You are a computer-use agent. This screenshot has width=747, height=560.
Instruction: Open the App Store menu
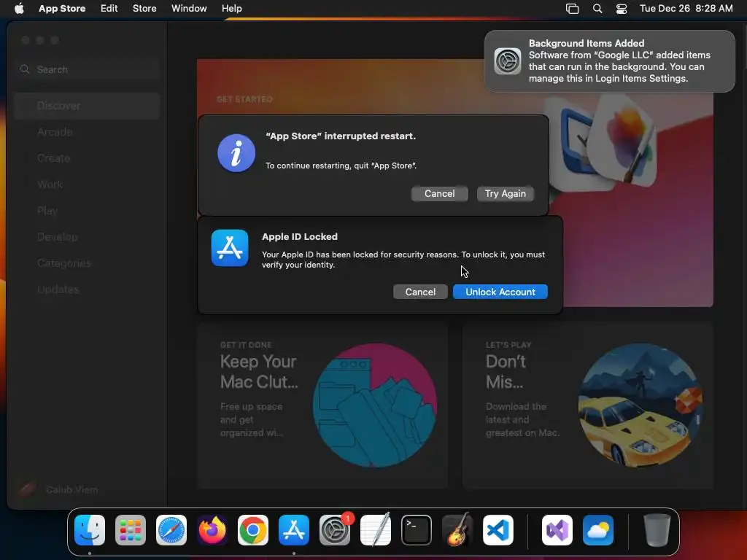coord(62,8)
